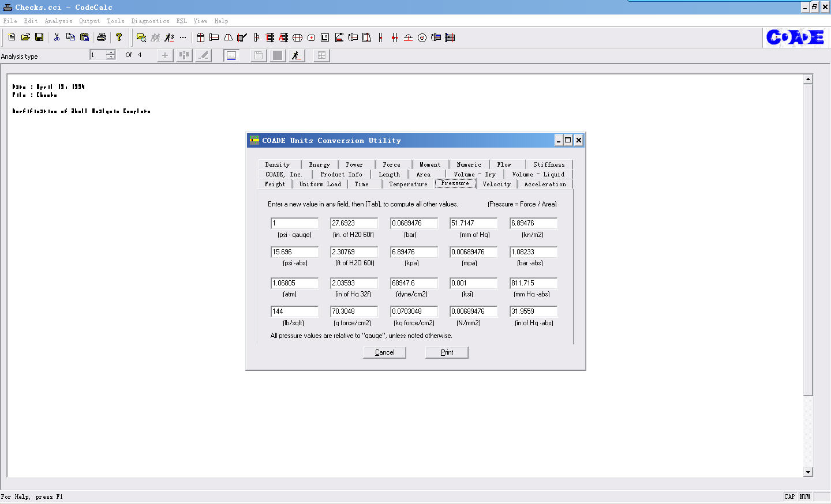Select the cone-shaped component icon
Image resolution: width=831 pixels, height=504 pixels.
[228, 37]
